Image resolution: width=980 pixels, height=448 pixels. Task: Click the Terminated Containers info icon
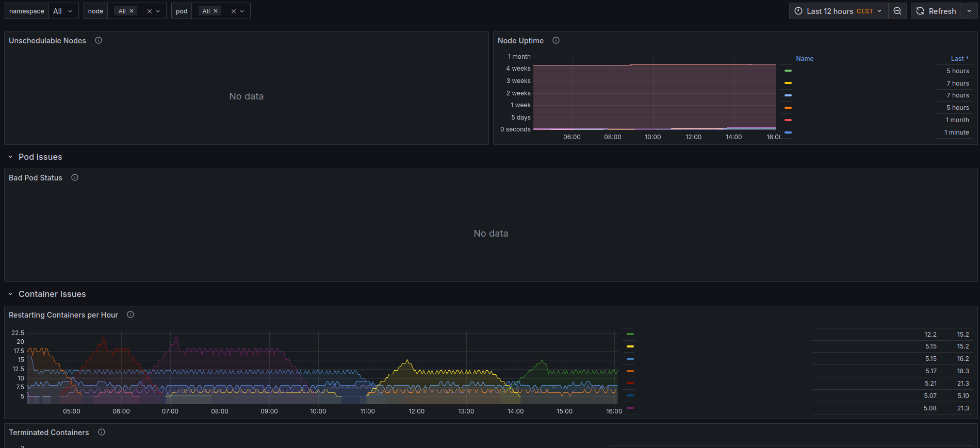click(x=102, y=432)
